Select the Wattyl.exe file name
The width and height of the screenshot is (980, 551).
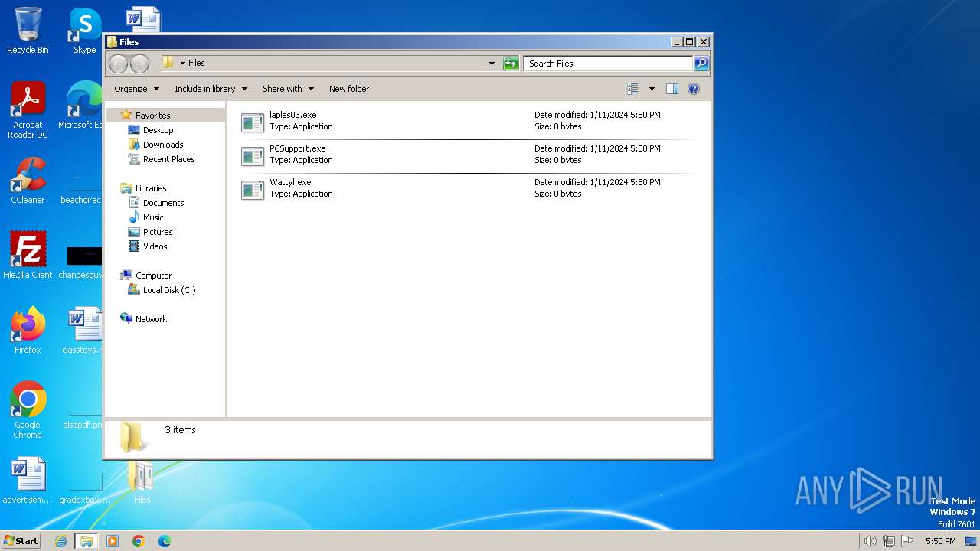pos(290,182)
